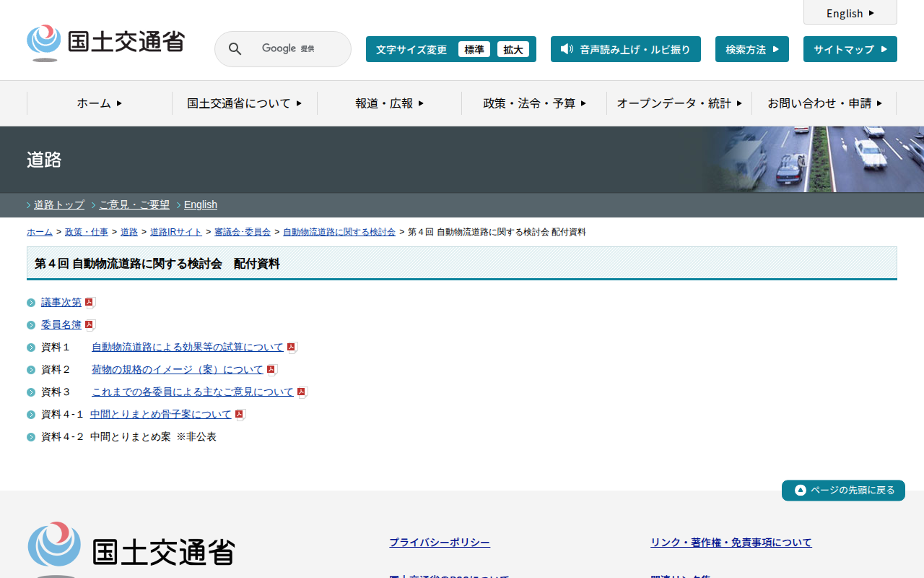Image resolution: width=924 pixels, height=578 pixels.
Task: Click the speaker icon for 音声読み上げ
Action: tap(567, 49)
